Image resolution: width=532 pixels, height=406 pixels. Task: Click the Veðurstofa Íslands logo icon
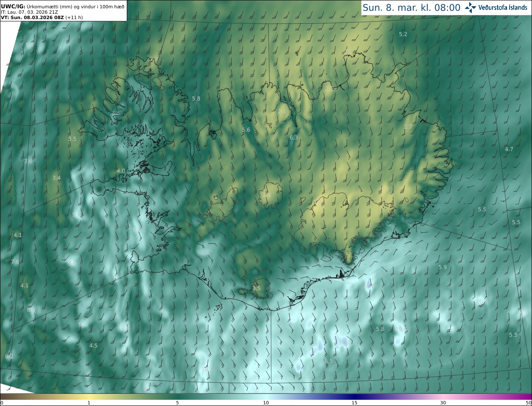click(x=470, y=7)
